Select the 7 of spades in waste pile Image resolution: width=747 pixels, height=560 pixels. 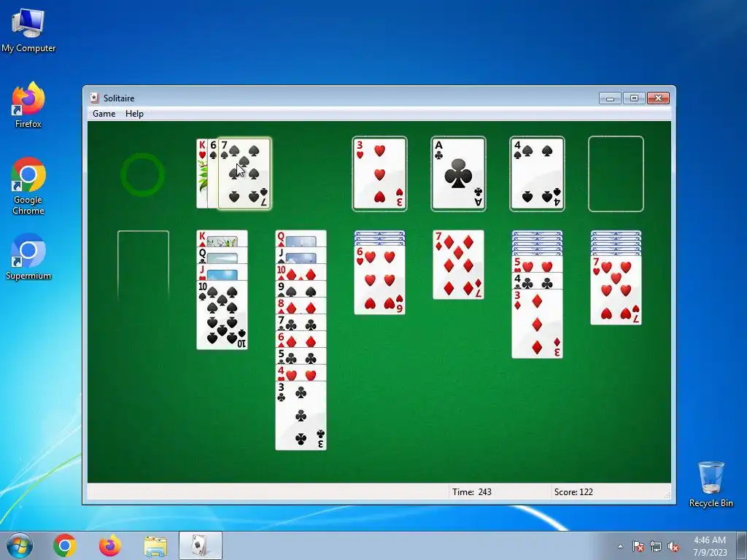(x=244, y=174)
